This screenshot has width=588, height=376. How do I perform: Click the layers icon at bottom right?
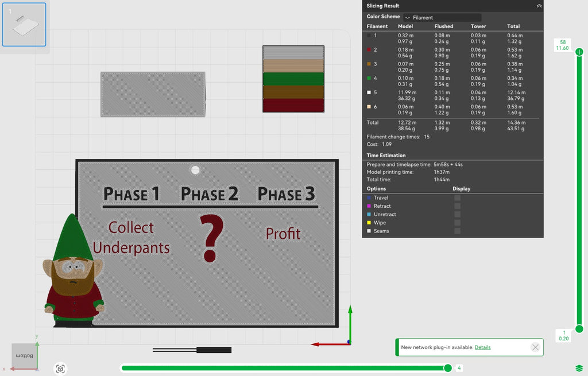tap(579, 368)
